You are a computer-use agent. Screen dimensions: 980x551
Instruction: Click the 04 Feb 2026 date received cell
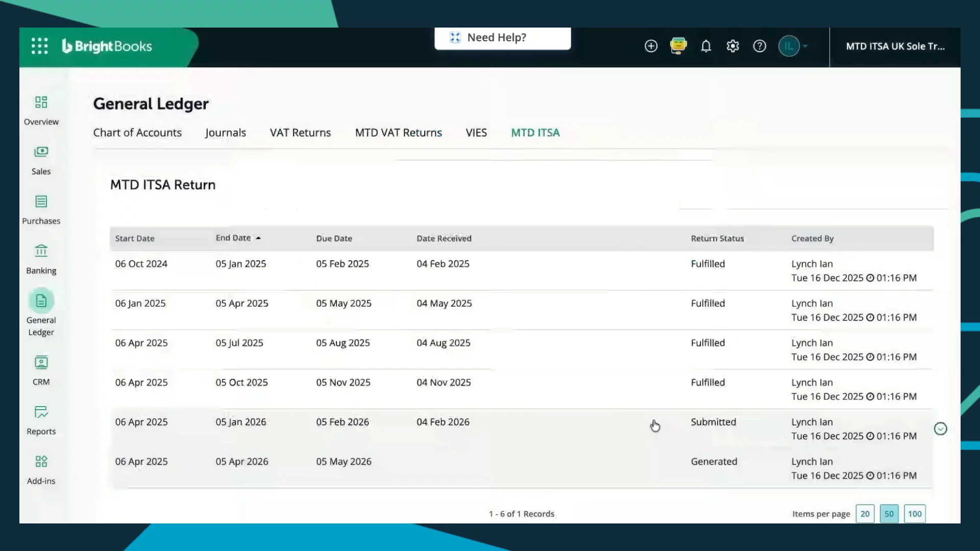443,422
